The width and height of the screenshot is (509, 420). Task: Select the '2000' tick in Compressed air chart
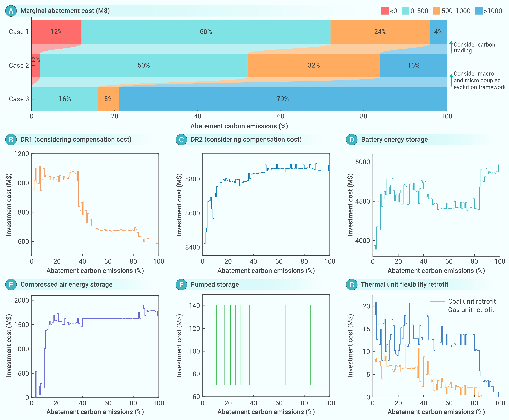click(22, 300)
